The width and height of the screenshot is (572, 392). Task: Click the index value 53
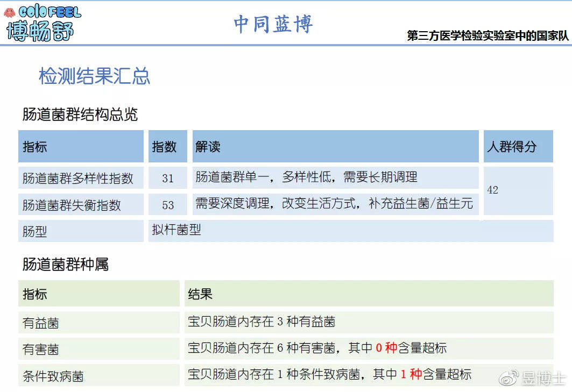168,204
